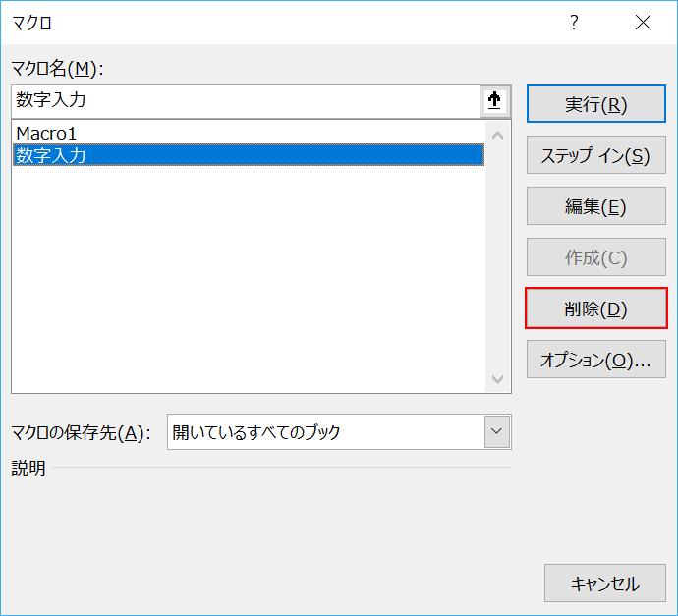Click the ステップ イン(S) button

pyautogui.click(x=595, y=155)
